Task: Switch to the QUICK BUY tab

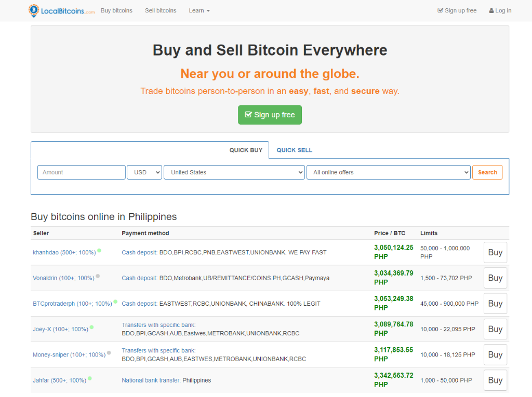Action: 246,150
